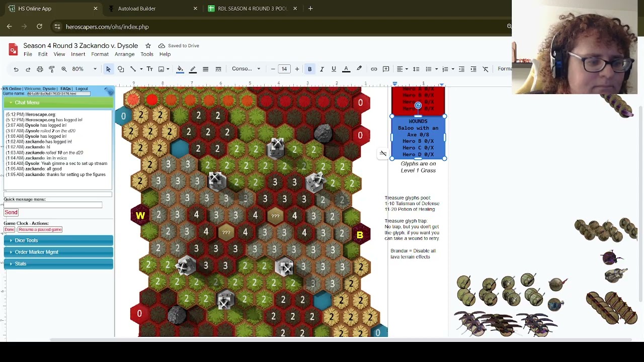Select the Line tool
Viewport: 644px width, 362px height.
pyautogui.click(x=133, y=69)
